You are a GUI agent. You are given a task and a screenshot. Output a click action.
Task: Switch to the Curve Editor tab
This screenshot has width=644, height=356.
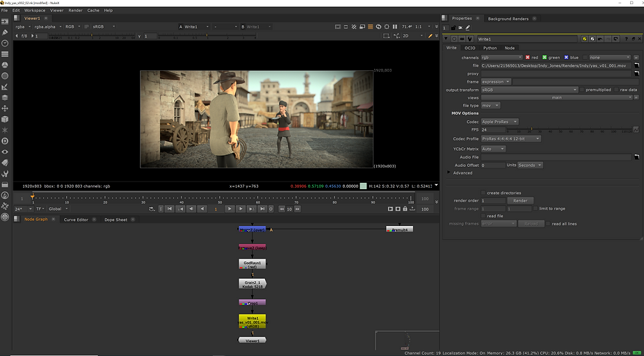point(76,220)
